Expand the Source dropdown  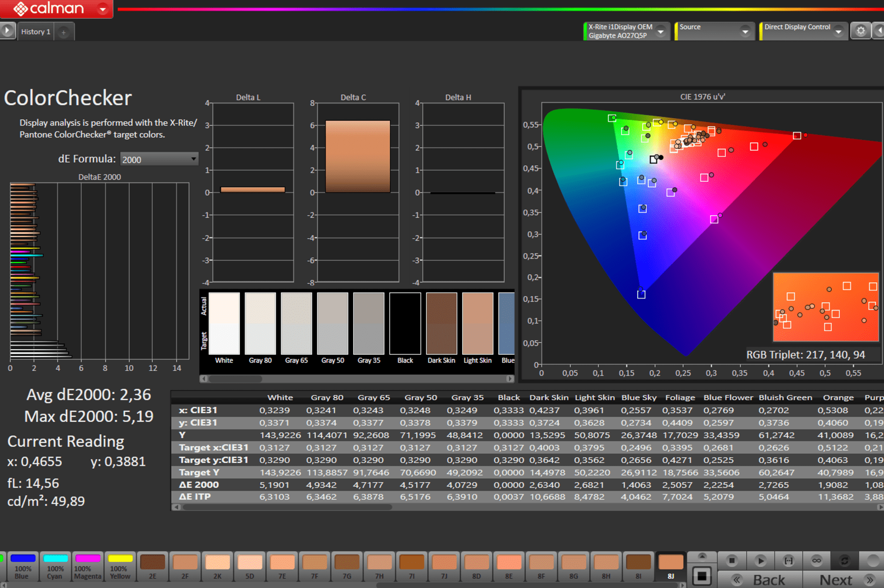coord(744,31)
